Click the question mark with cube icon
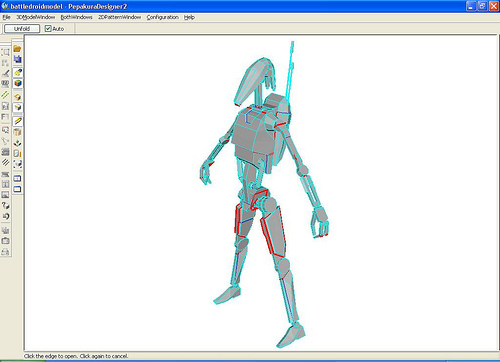 pyautogui.click(x=5, y=205)
